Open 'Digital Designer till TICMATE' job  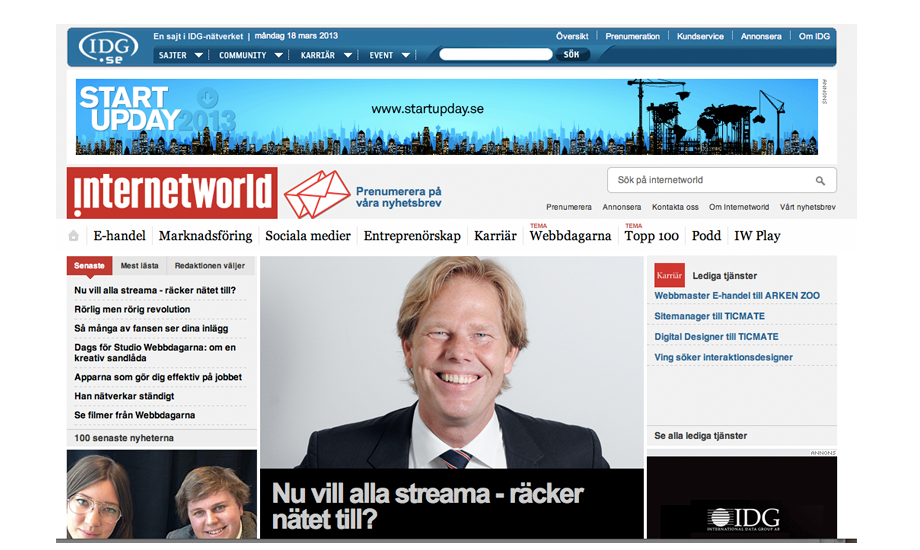(716, 337)
